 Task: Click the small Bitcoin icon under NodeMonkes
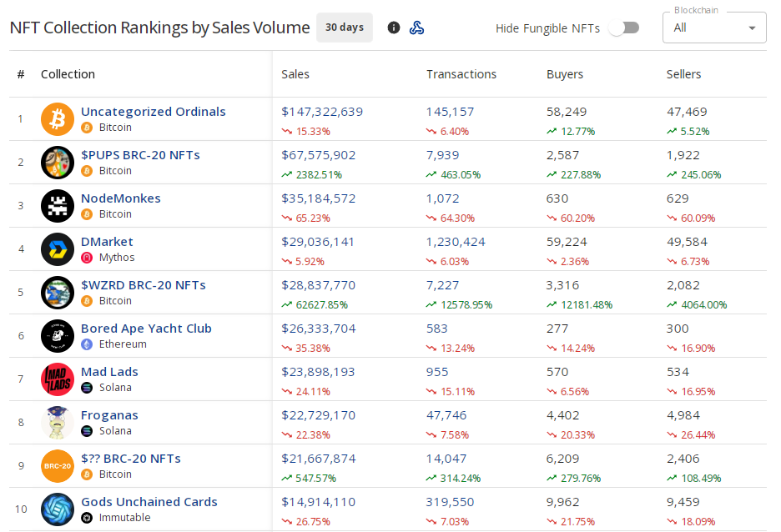click(87, 214)
